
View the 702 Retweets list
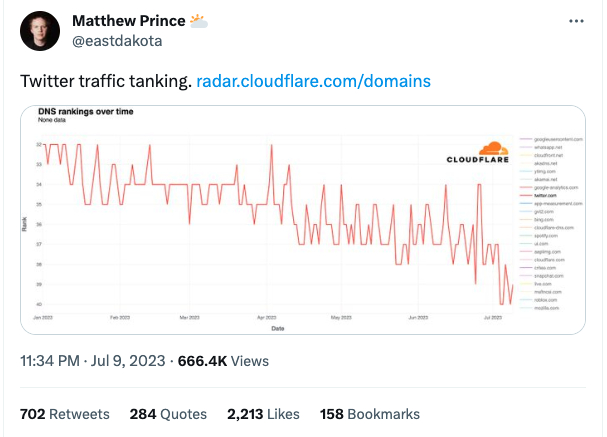(x=65, y=413)
